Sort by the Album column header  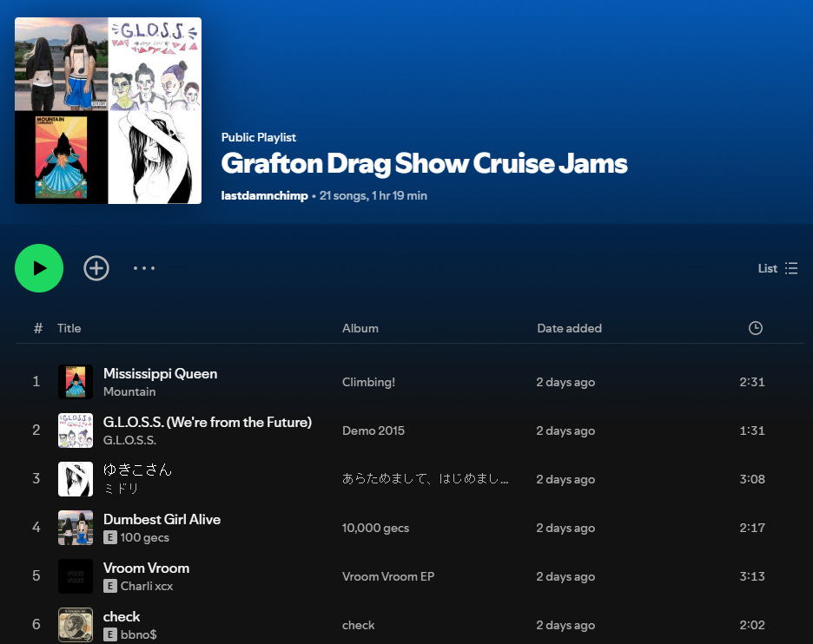click(x=360, y=328)
